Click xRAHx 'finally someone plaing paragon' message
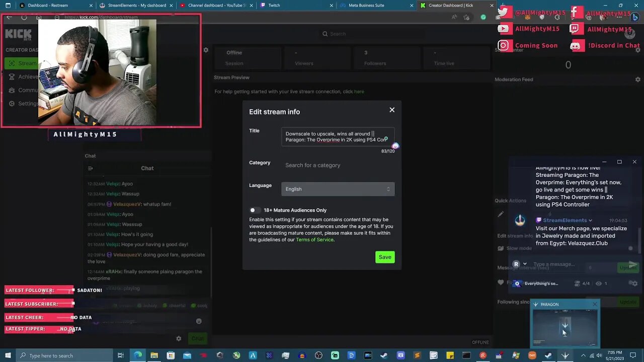This screenshot has width=644, height=362. 145,275
